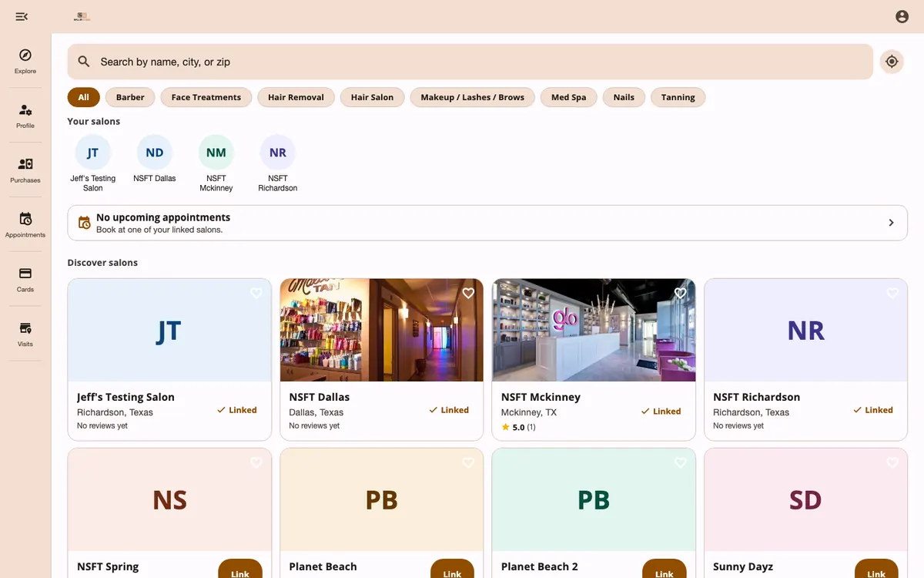The width and height of the screenshot is (924, 578).
Task: Click NSFT Mckinney 5.0 star rating
Action: point(518,427)
